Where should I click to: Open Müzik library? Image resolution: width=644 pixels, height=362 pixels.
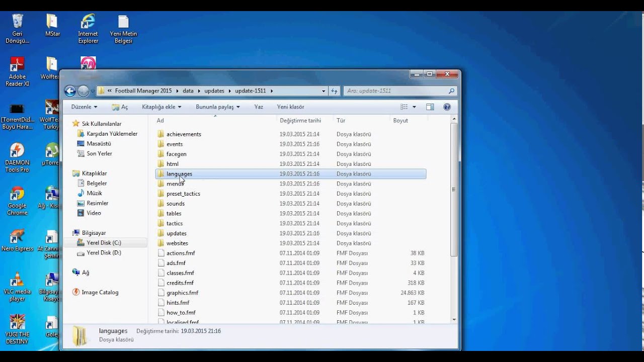[x=90, y=194]
